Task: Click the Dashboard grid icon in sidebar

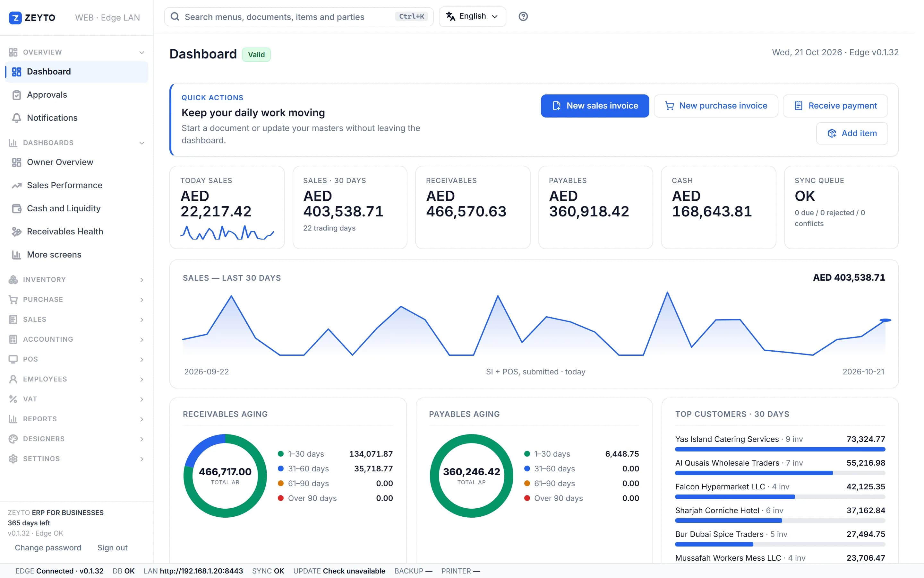Action: pos(16,72)
